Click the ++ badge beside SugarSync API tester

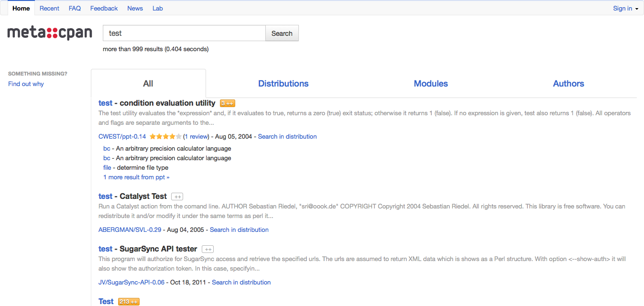pyautogui.click(x=207, y=249)
